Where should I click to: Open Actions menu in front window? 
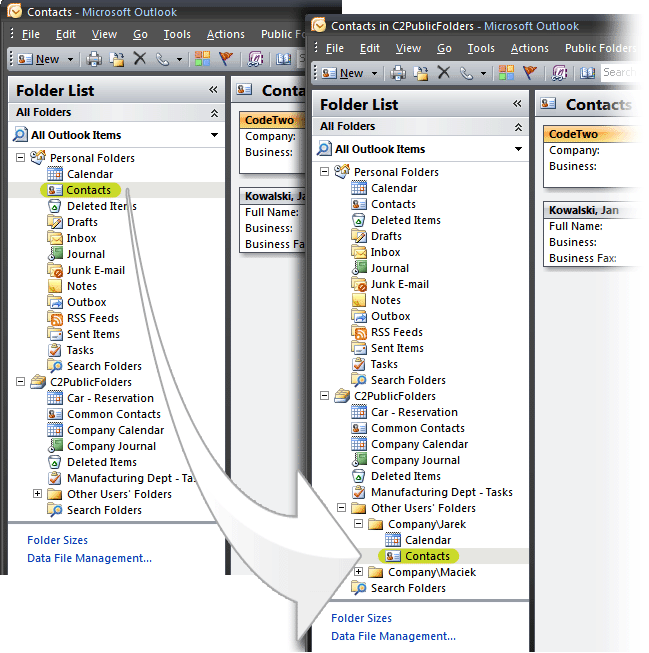click(529, 48)
